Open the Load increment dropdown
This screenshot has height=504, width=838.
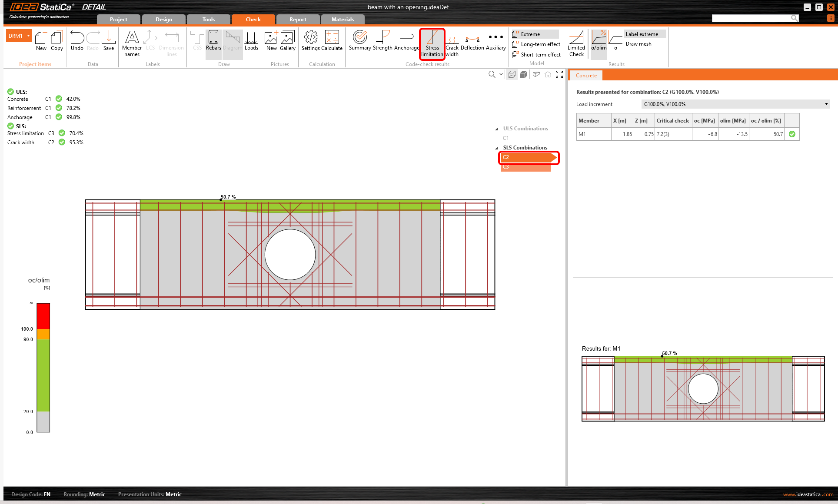[735, 104]
